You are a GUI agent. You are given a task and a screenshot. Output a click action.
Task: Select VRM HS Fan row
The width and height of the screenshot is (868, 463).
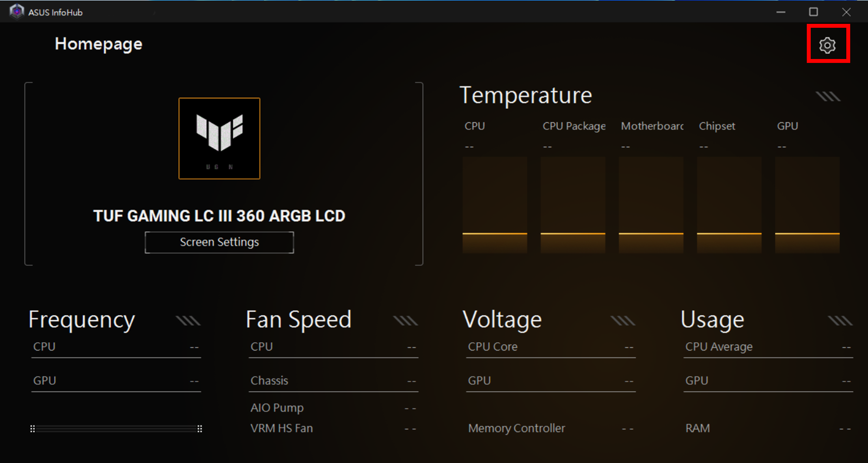333,428
